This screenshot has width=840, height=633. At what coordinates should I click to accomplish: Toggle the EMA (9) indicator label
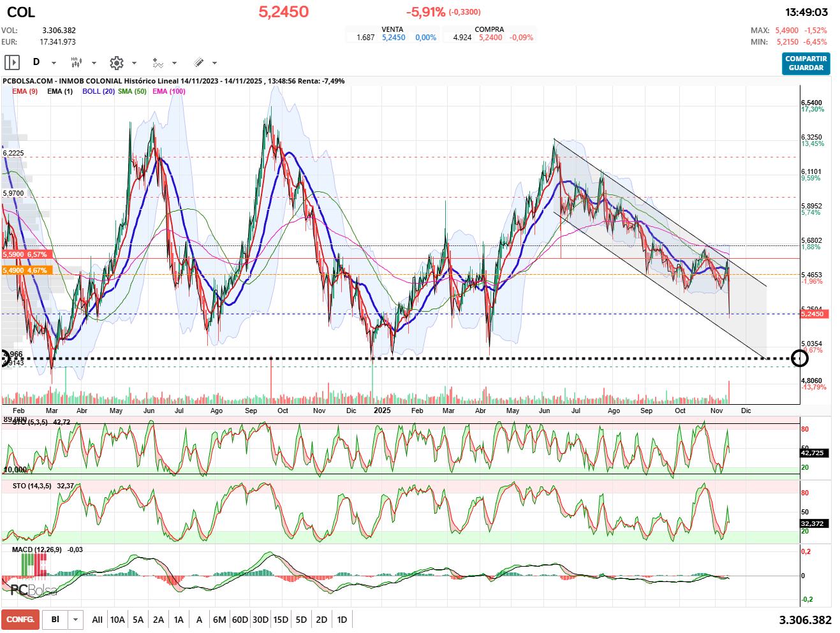coord(25,91)
